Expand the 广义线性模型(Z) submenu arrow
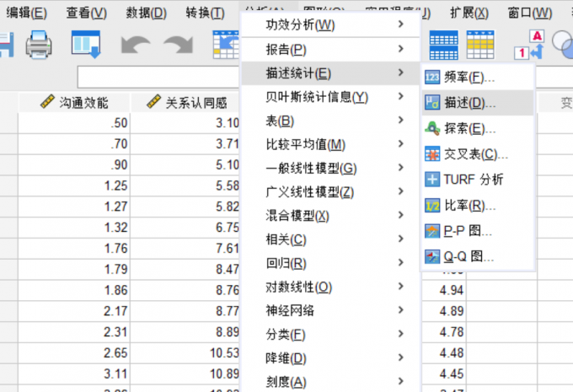573x392 pixels. 401,191
